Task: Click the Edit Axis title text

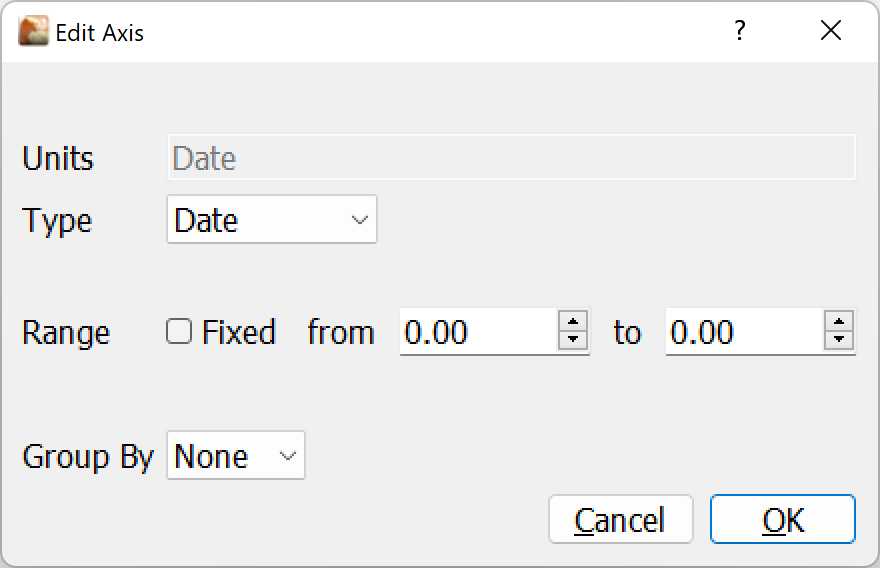Action: point(100,33)
